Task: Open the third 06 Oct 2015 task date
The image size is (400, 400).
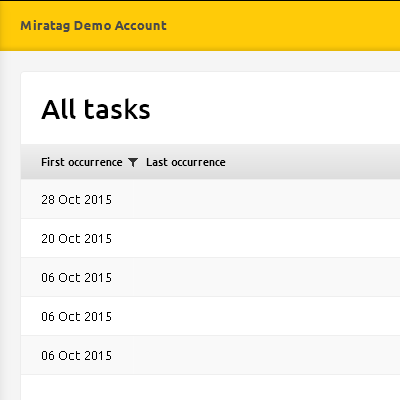Action: point(76,356)
